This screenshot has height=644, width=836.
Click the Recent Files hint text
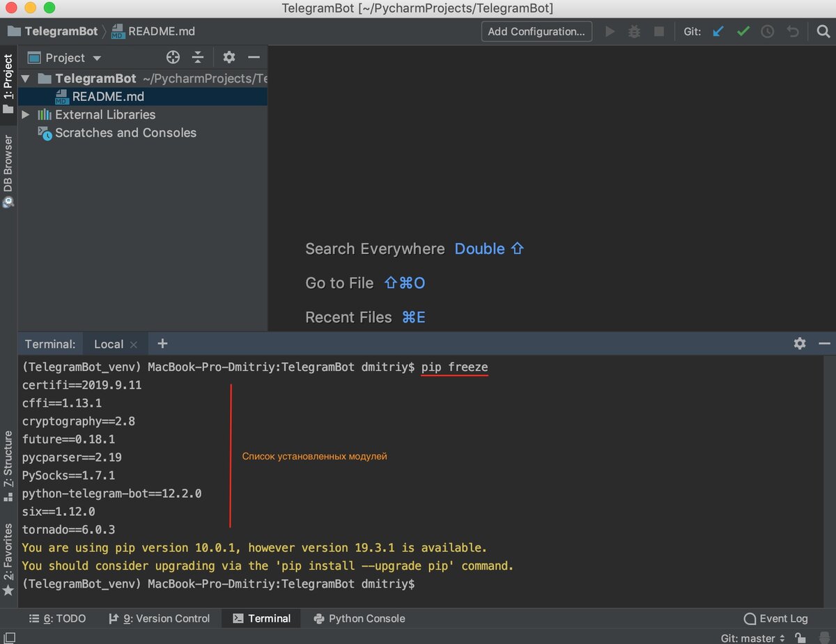[348, 317]
